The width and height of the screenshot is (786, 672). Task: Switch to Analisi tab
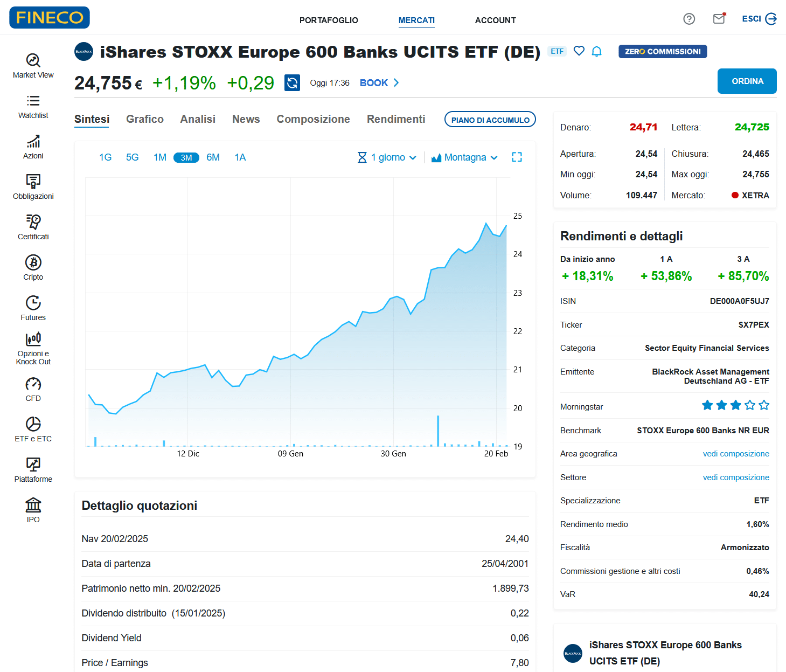(198, 119)
